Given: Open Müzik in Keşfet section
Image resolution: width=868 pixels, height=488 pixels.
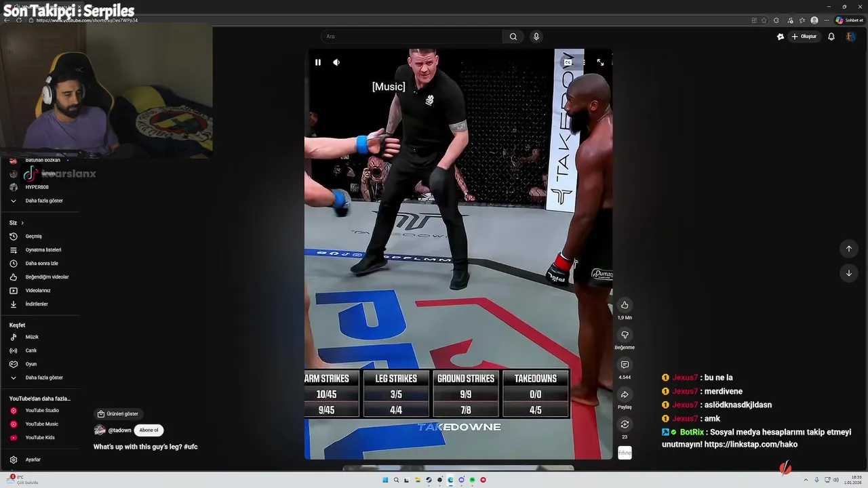Looking at the screenshot, I should pyautogui.click(x=32, y=337).
